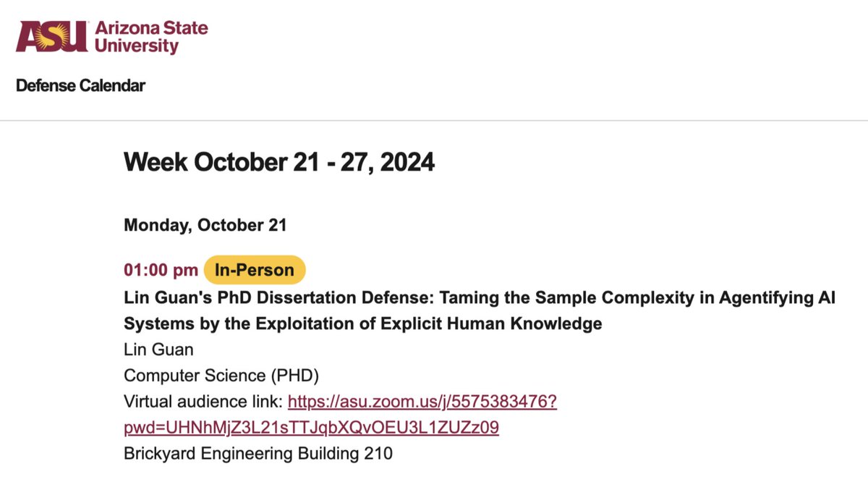Open the Defense Calendar page title
This screenshot has height=495, width=868.
tap(81, 85)
